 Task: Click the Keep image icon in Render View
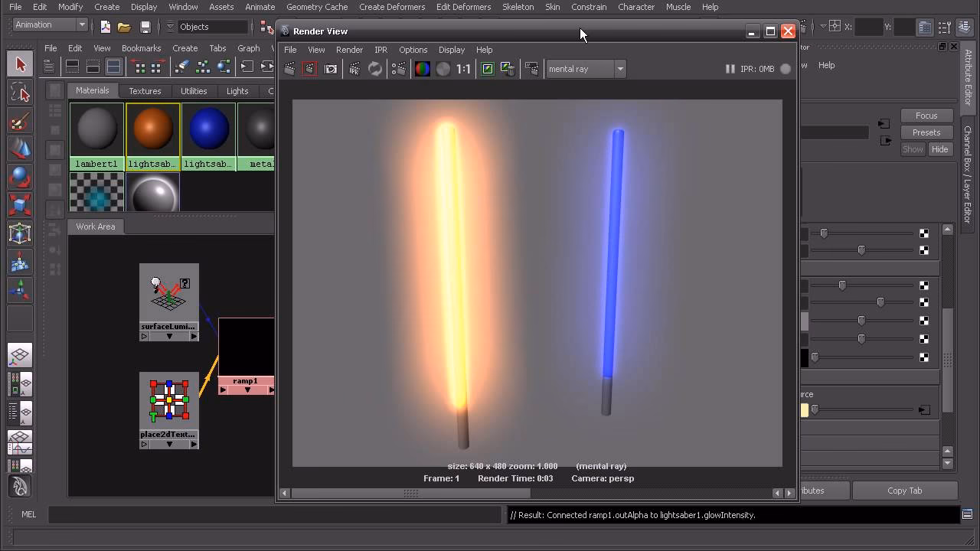click(488, 69)
